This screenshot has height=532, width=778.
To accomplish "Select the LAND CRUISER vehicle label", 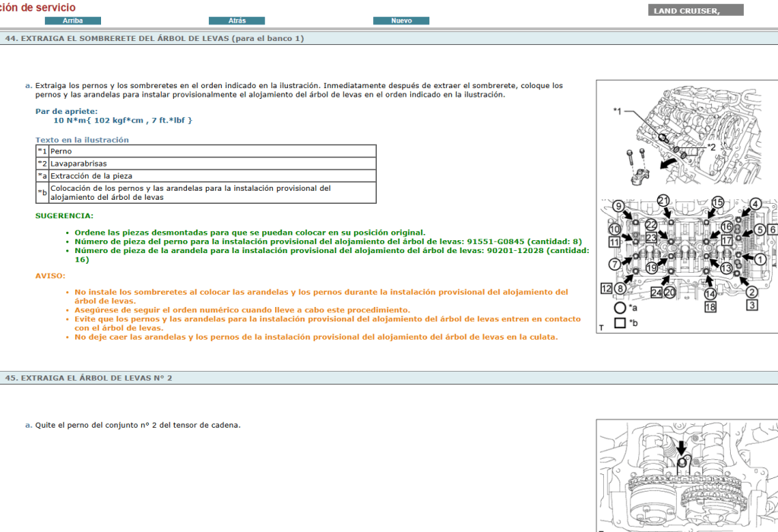I will coord(695,11).
